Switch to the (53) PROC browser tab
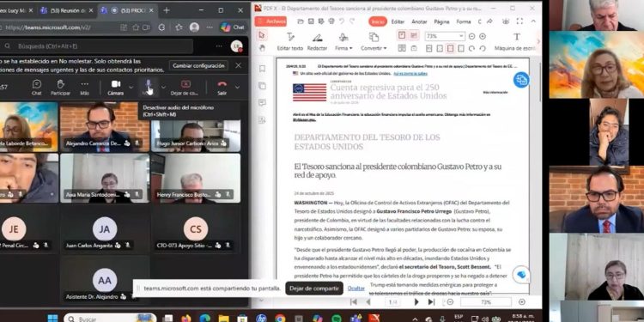644x322 pixels. point(127,10)
